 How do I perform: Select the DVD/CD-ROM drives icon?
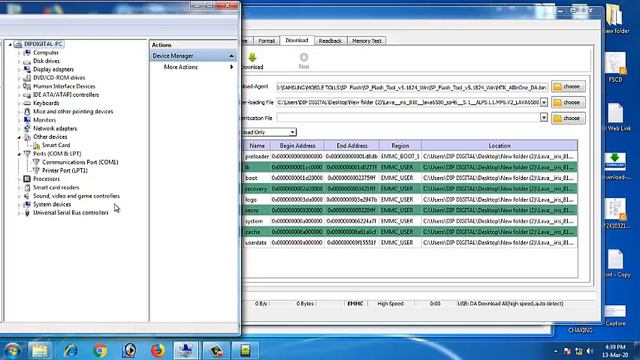[x=27, y=78]
